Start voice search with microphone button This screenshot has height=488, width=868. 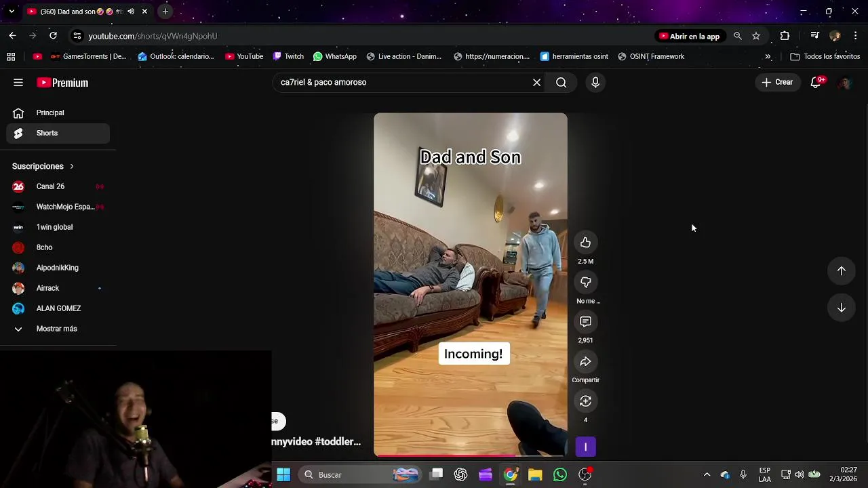coord(595,83)
